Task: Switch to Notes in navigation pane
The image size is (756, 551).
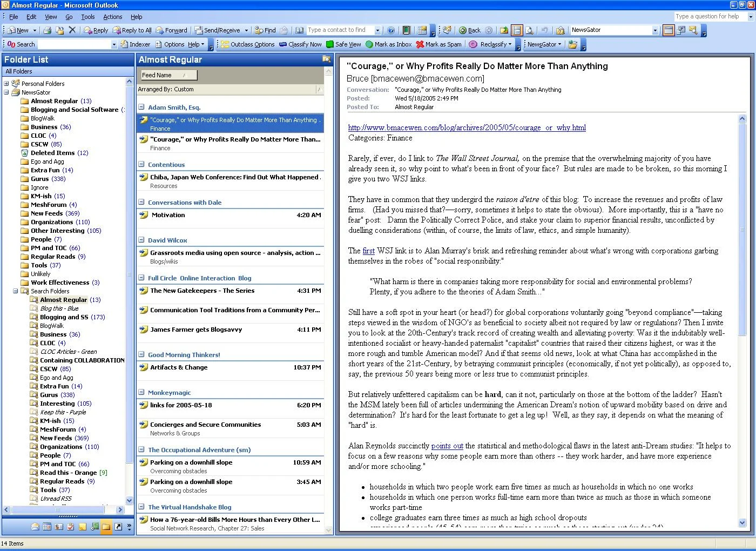Action: click(x=83, y=527)
